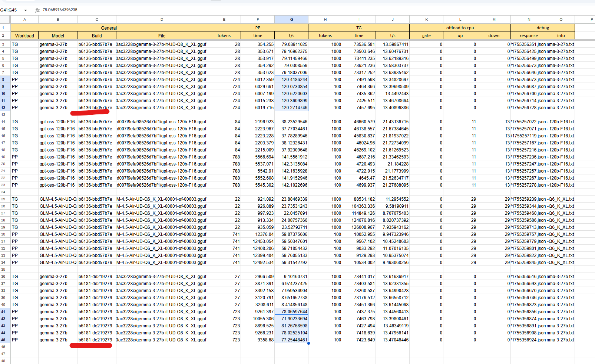This screenshot has width=595, height=364.
Task: Click the "response" header cell
Action: [x=529, y=36]
